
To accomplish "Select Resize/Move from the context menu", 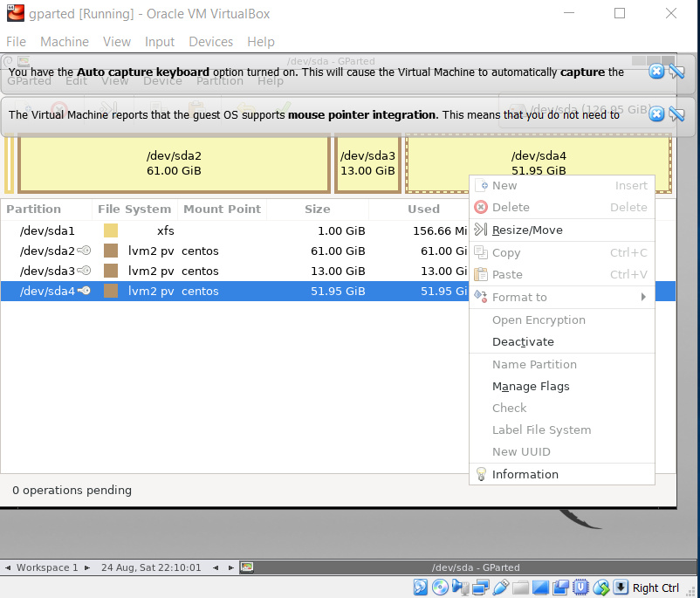I will point(561,230).
